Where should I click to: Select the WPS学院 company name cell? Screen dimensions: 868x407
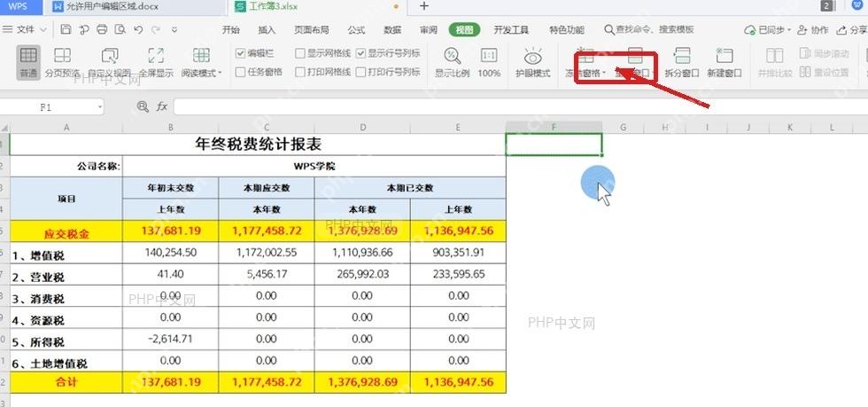tap(314, 167)
